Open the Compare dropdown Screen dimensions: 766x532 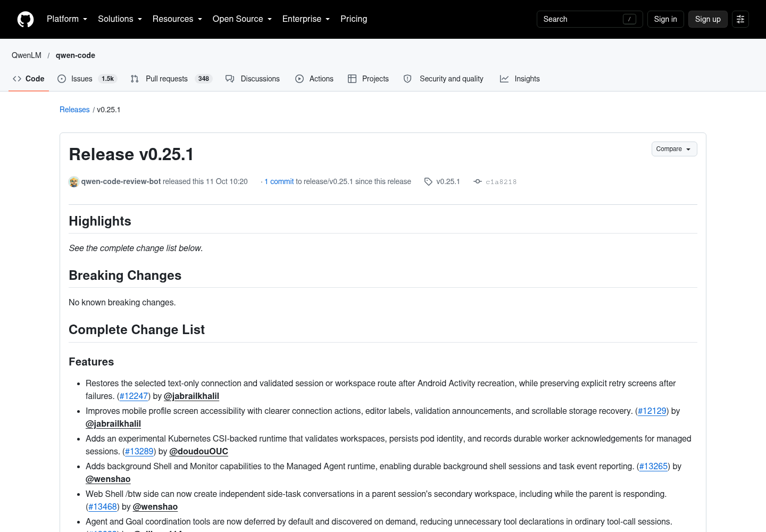click(674, 149)
